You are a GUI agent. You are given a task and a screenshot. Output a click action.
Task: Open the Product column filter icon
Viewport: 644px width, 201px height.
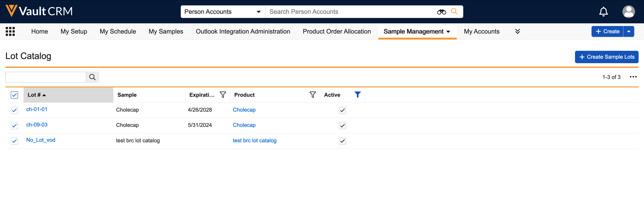pos(312,95)
